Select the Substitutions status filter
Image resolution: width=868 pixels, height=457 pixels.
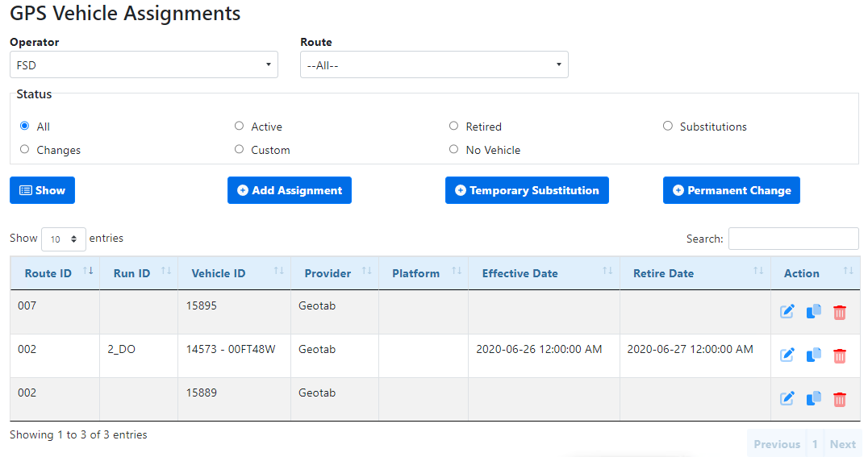(x=668, y=127)
